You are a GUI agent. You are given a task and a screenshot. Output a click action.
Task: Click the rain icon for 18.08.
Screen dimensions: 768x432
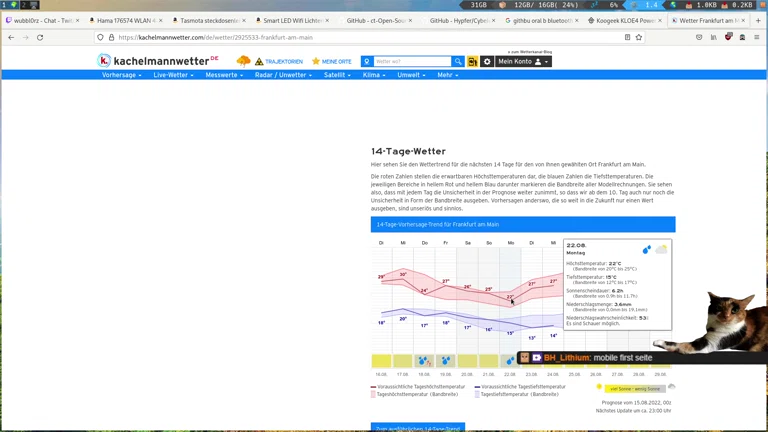coord(424,360)
